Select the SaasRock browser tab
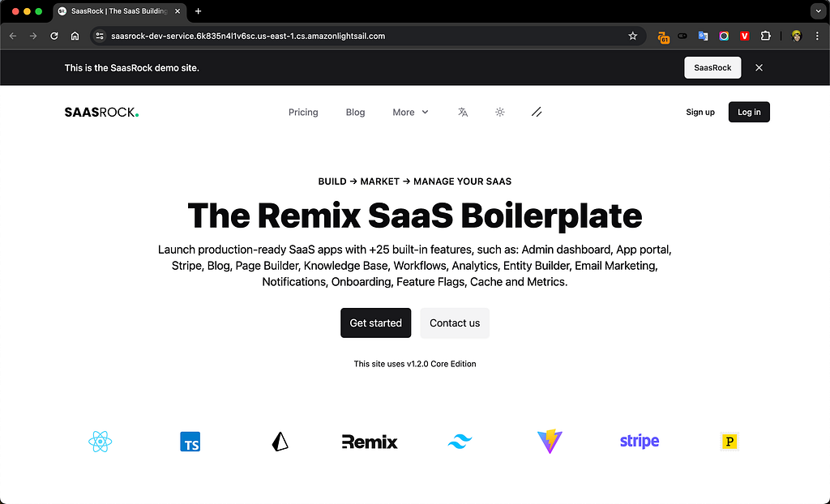 (119, 11)
